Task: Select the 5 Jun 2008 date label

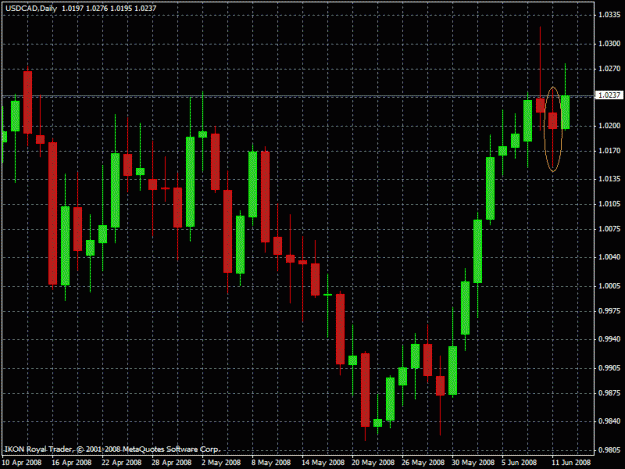Action: pos(519,463)
